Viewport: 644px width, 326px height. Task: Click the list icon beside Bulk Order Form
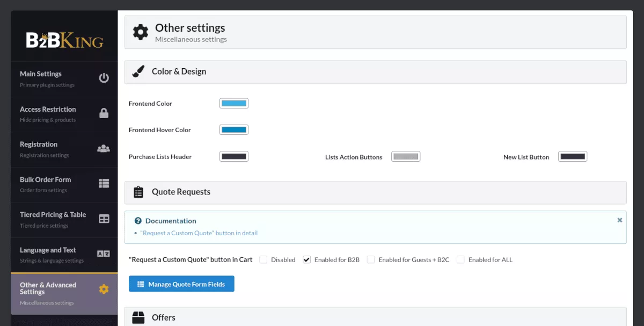(104, 184)
